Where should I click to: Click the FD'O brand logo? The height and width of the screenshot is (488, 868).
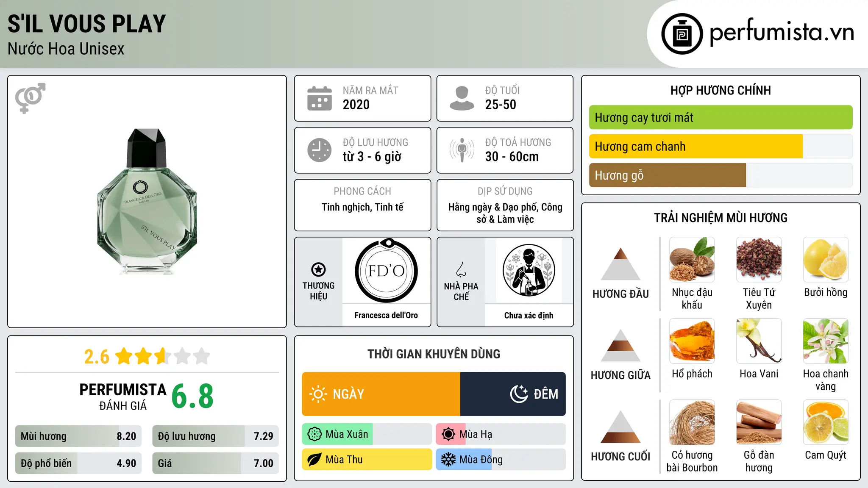(386, 270)
